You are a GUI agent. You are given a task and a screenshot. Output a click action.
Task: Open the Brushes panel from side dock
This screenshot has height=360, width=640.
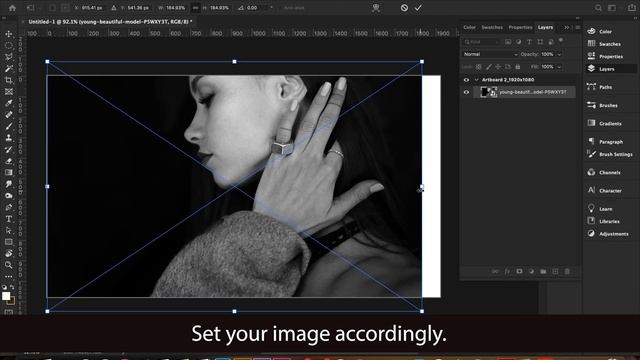pyautogui.click(x=608, y=105)
